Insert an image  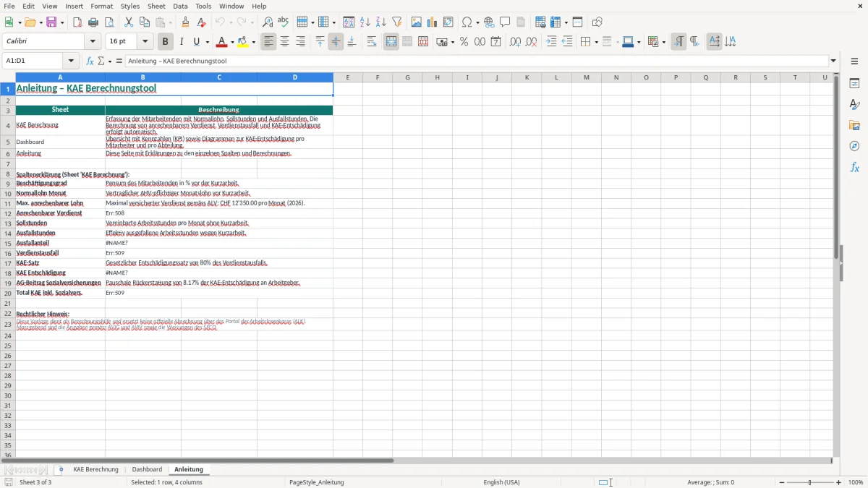tap(417, 22)
